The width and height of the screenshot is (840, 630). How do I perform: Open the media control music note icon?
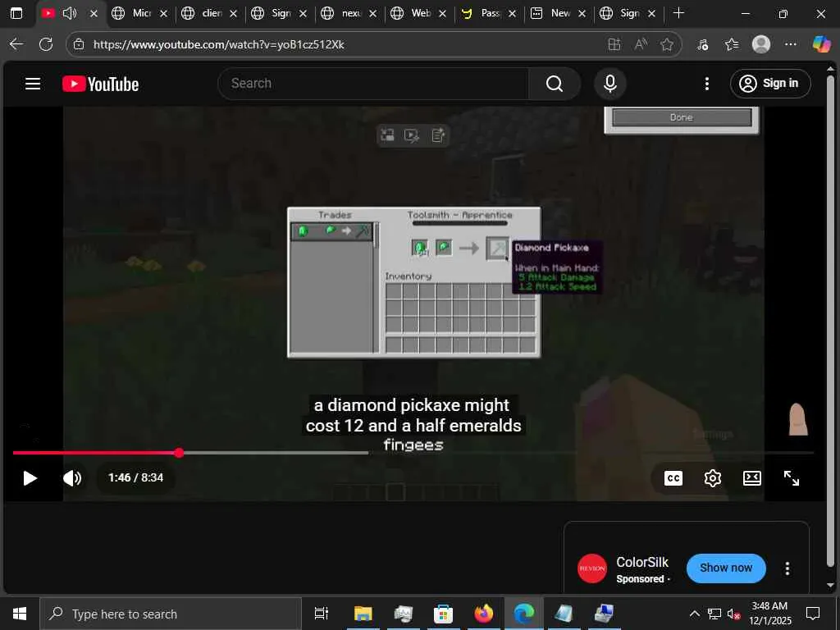703,44
